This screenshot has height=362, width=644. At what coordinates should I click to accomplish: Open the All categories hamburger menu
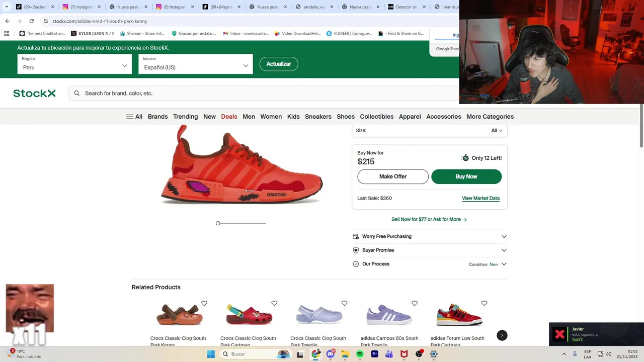coord(134,117)
